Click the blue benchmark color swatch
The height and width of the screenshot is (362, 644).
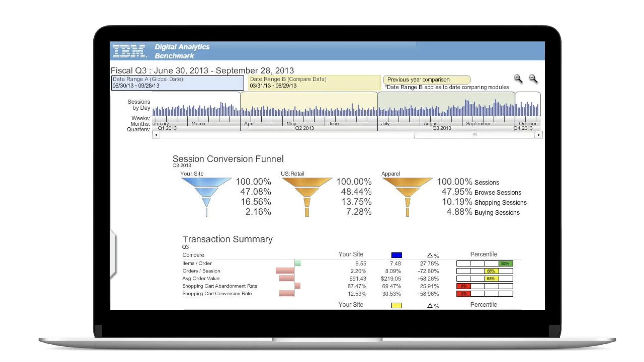(x=396, y=255)
